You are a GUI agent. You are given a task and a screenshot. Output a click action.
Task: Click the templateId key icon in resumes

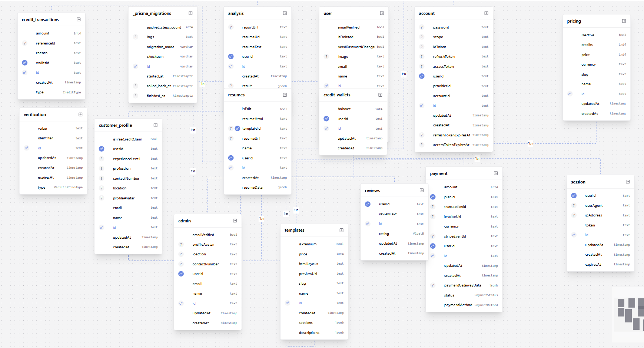(238, 129)
